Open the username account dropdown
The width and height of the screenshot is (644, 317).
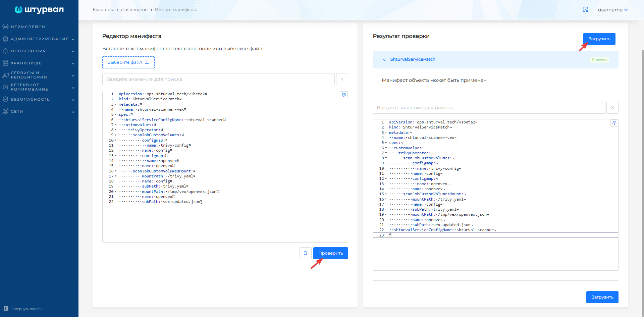(x=612, y=10)
